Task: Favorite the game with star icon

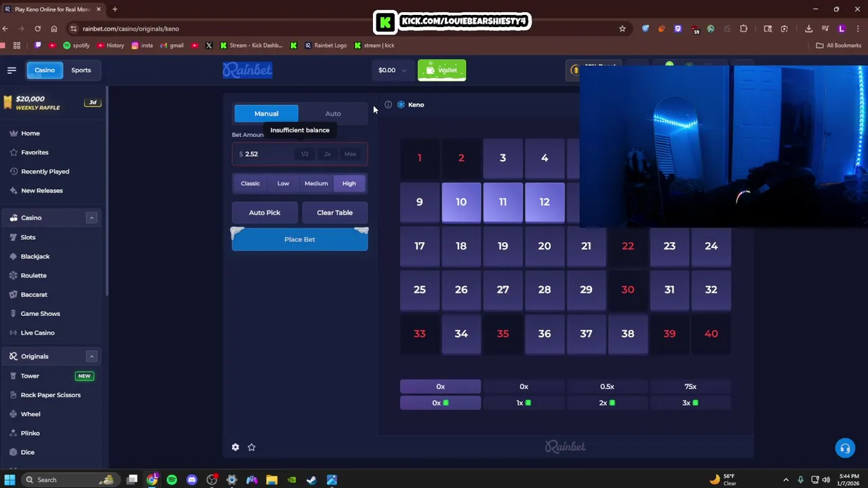Action: click(x=252, y=447)
